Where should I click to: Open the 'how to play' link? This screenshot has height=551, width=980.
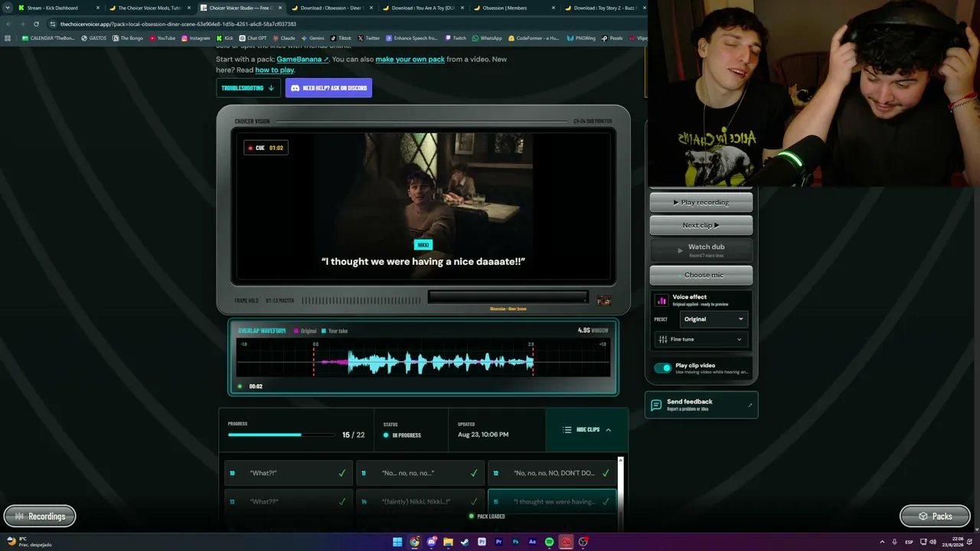click(x=274, y=70)
